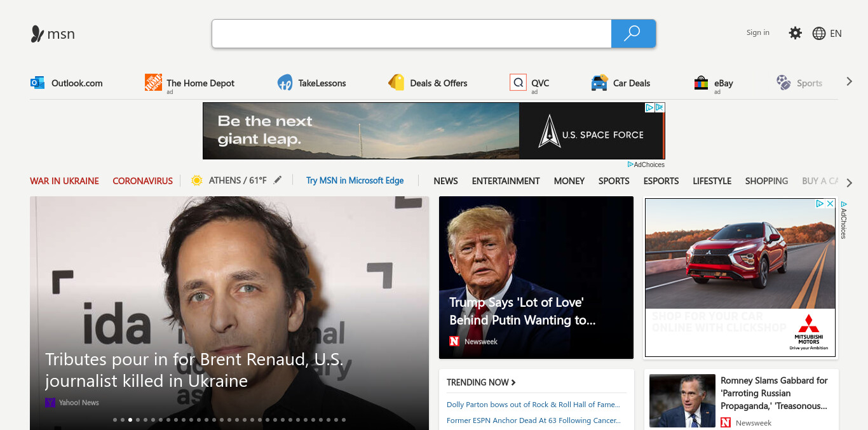868x430 pixels.
Task: Open CORONAVIRUS section
Action: tap(142, 181)
